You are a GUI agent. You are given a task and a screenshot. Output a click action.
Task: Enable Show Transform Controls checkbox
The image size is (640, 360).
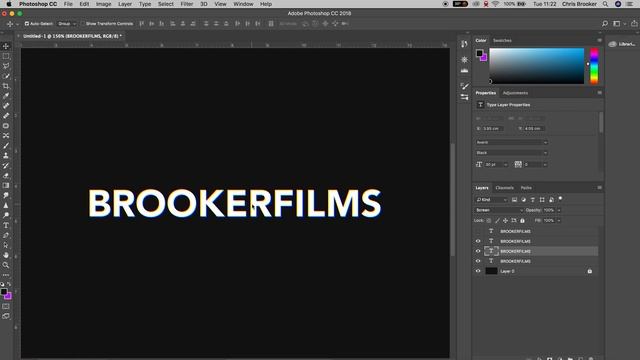click(x=82, y=24)
